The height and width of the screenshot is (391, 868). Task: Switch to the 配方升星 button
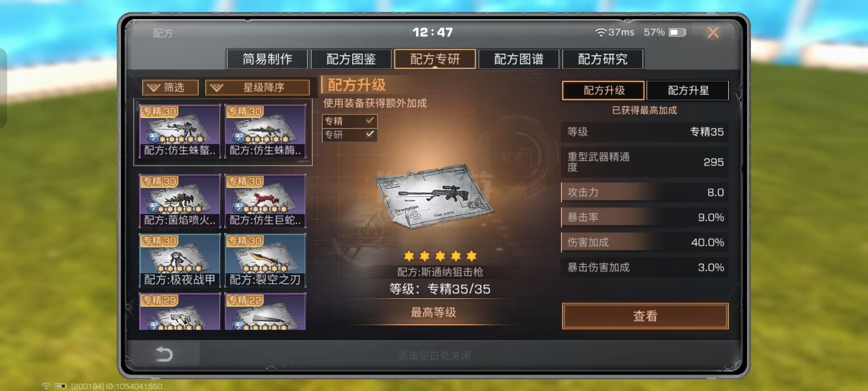click(688, 91)
